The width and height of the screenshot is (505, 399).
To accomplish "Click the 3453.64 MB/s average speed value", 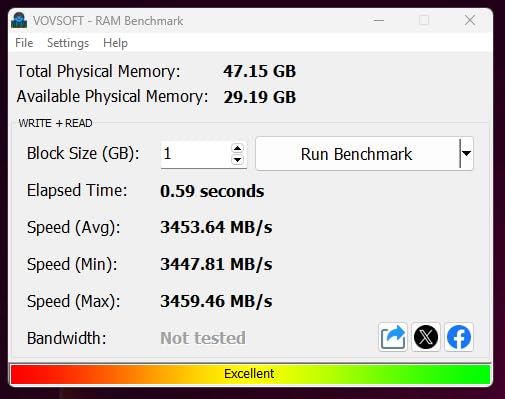I will coord(216,227).
